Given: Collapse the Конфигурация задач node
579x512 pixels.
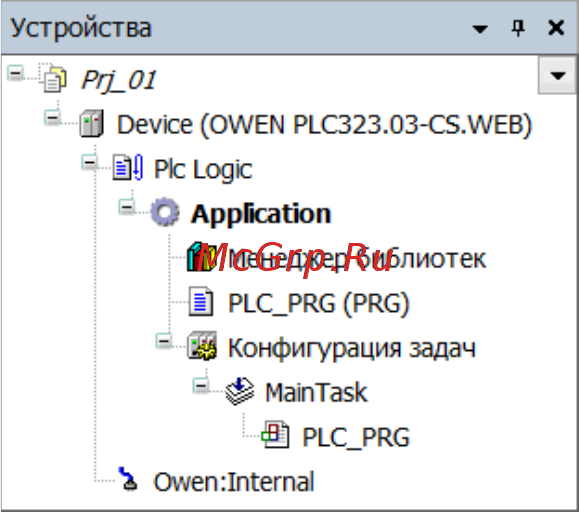Looking at the screenshot, I should pyautogui.click(x=164, y=341).
